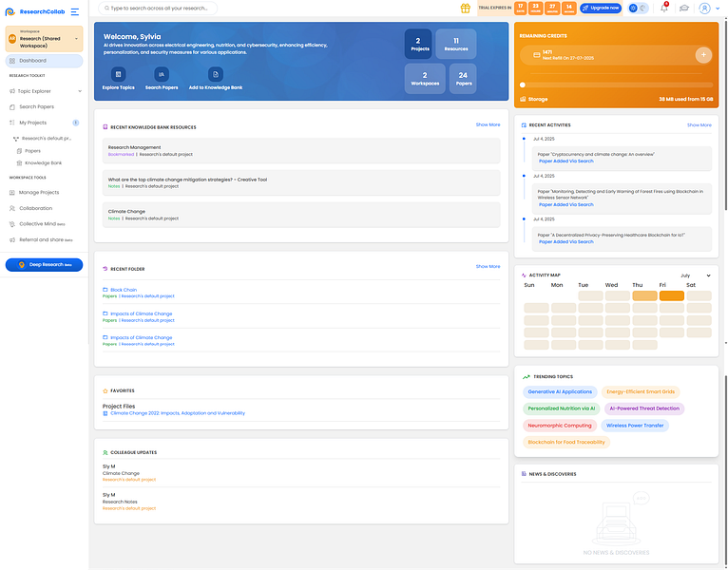
Task: Click the search research input field
Action: pyautogui.click(x=158, y=9)
